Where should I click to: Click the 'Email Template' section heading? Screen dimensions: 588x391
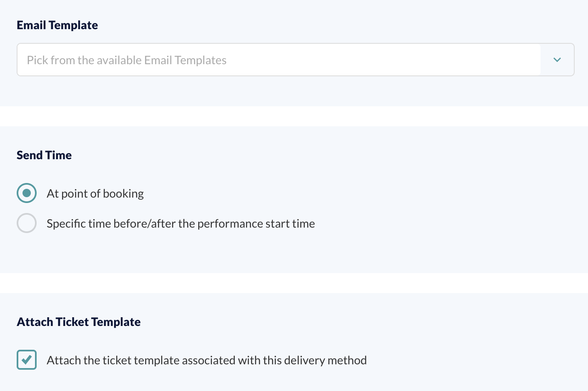[57, 25]
